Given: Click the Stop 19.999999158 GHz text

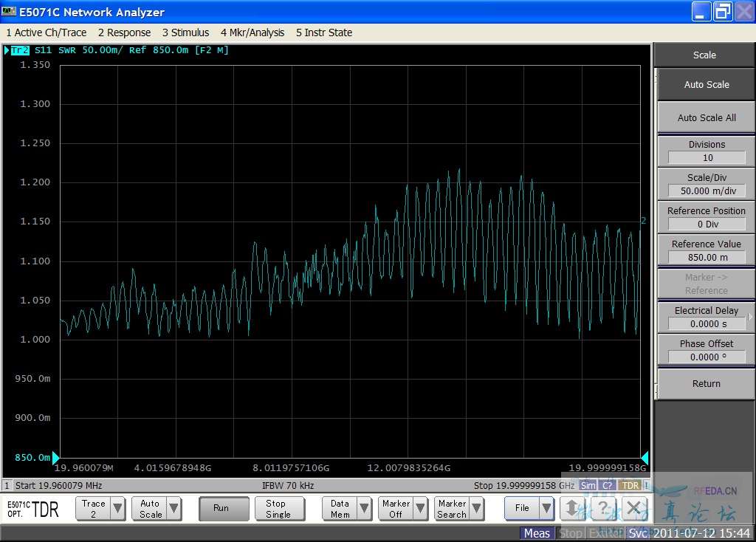Looking at the screenshot, I should [x=523, y=486].
